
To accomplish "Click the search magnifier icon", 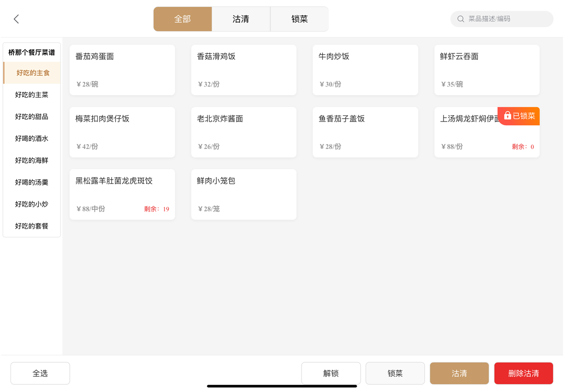I will coord(461,19).
